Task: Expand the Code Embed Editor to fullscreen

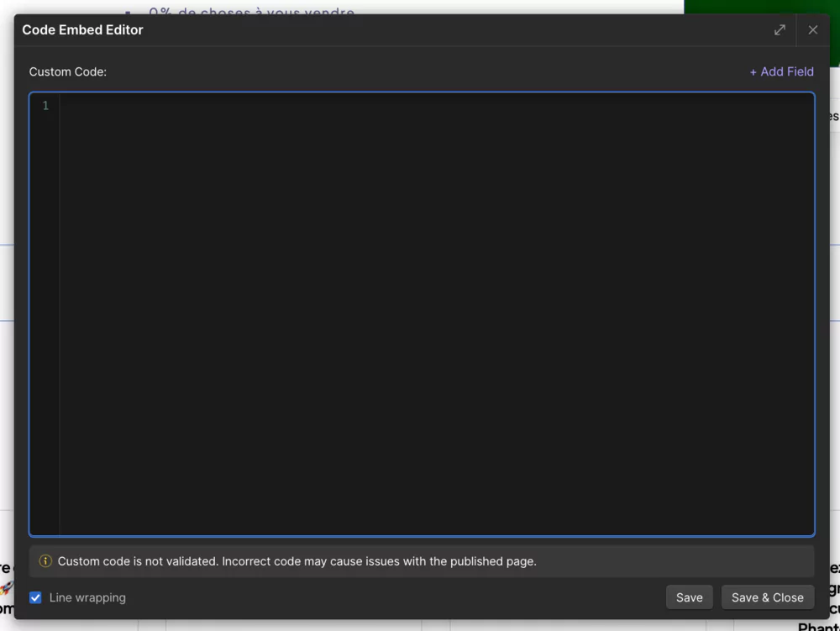Action: point(780,30)
